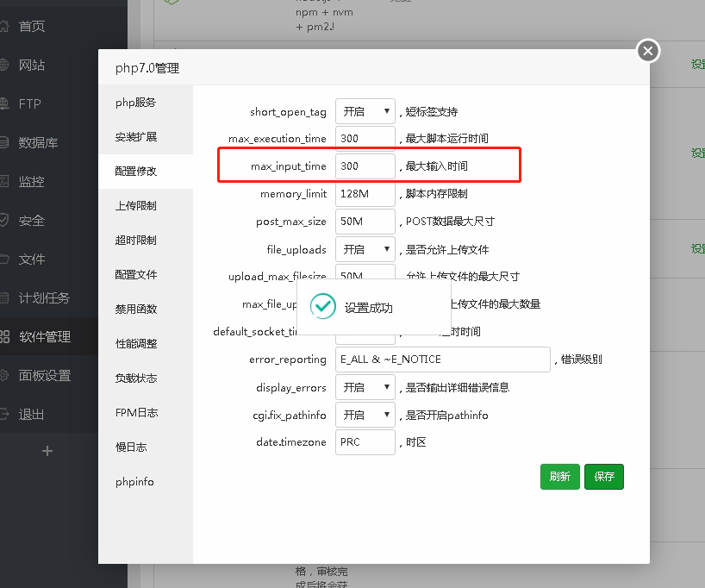Click error_reporting input field

[443, 360]
